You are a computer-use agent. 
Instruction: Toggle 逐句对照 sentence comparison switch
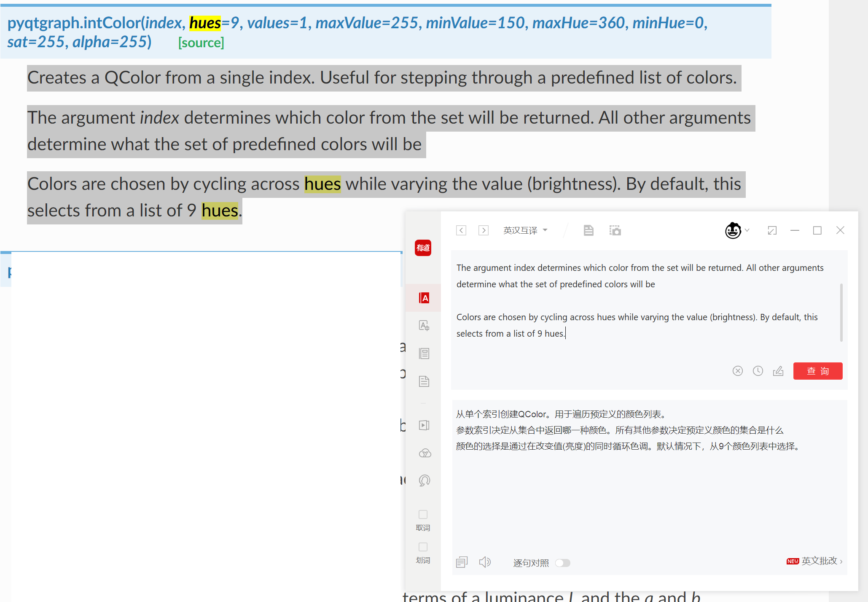point(563,563)
